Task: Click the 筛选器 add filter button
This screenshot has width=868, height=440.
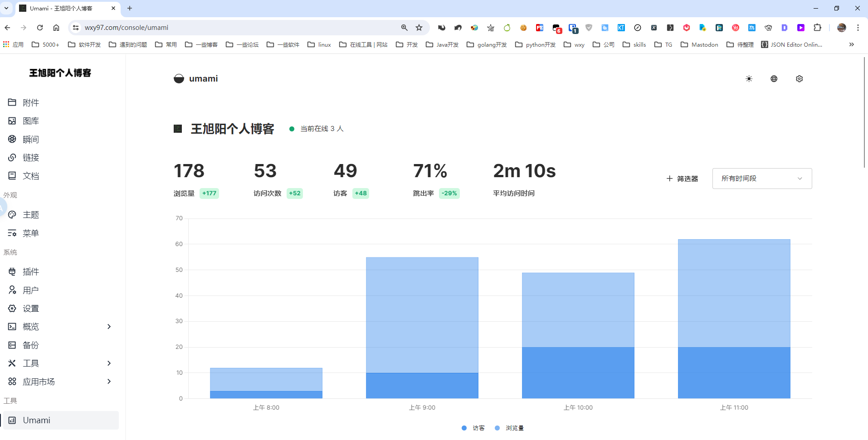Action: [682, 179]
